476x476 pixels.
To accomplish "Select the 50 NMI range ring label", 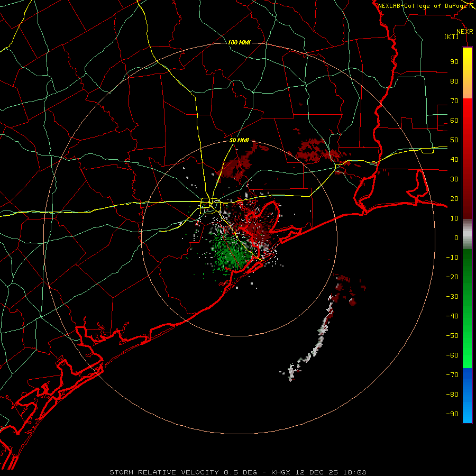I will coord(239,140).
